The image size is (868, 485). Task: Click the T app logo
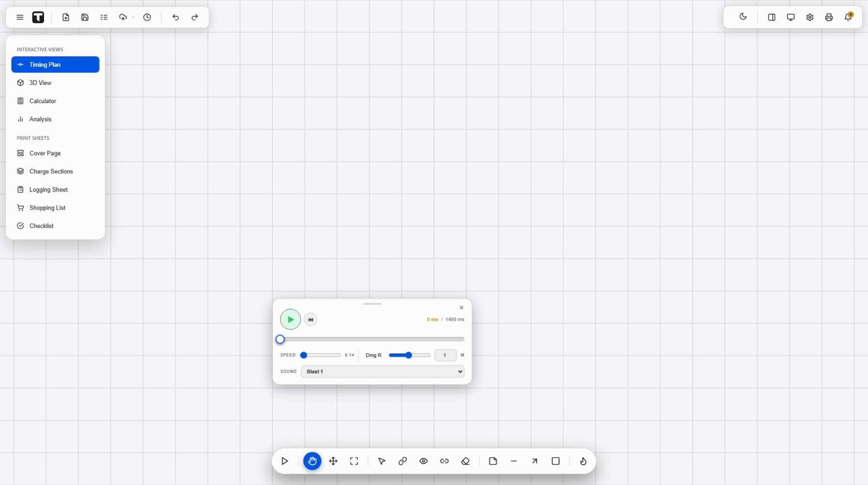[x=38, y=17]
